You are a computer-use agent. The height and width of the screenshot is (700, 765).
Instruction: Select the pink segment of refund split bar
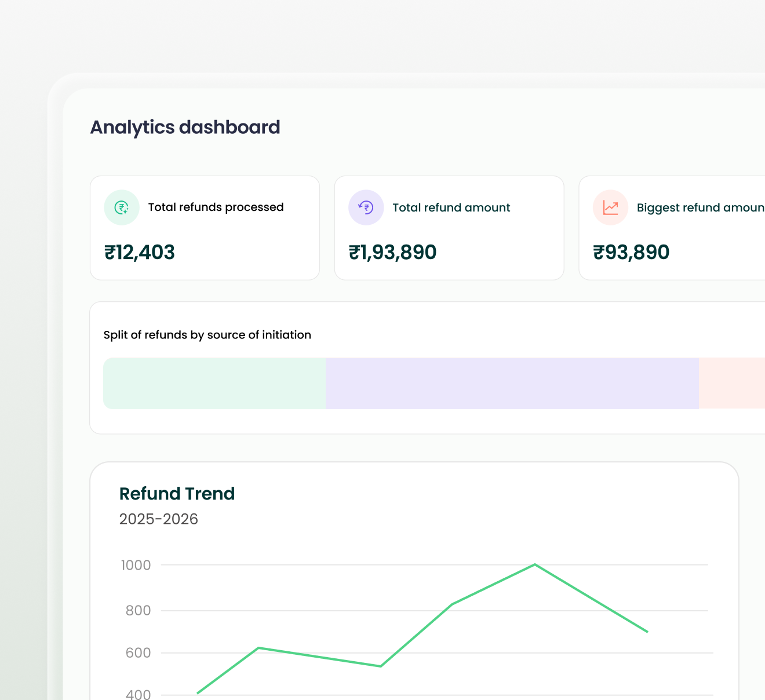tap(732, 383)
